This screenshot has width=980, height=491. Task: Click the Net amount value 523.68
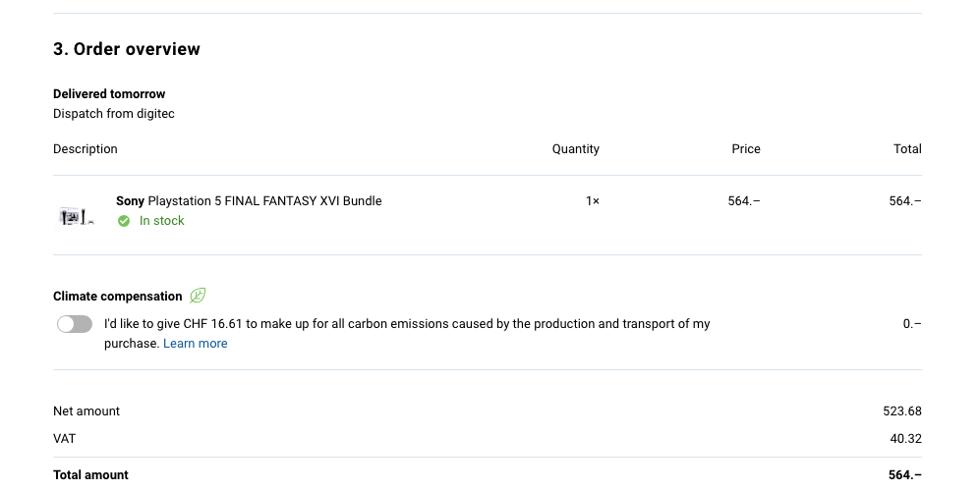902,411
